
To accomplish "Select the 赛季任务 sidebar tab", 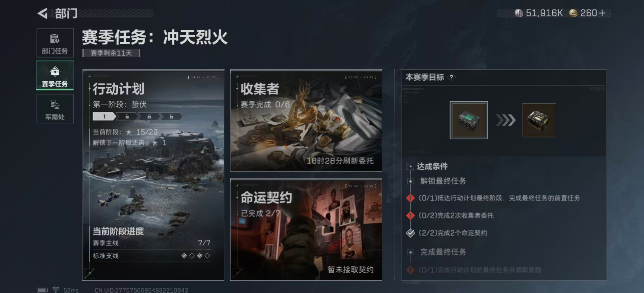I will coord(55,75).
